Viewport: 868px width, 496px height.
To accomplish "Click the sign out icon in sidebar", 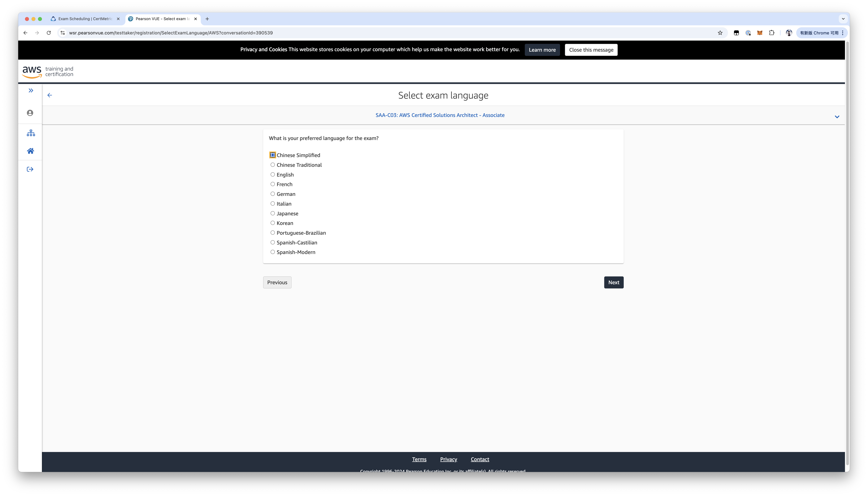I will pyautogui.click(x=30, y=169).
